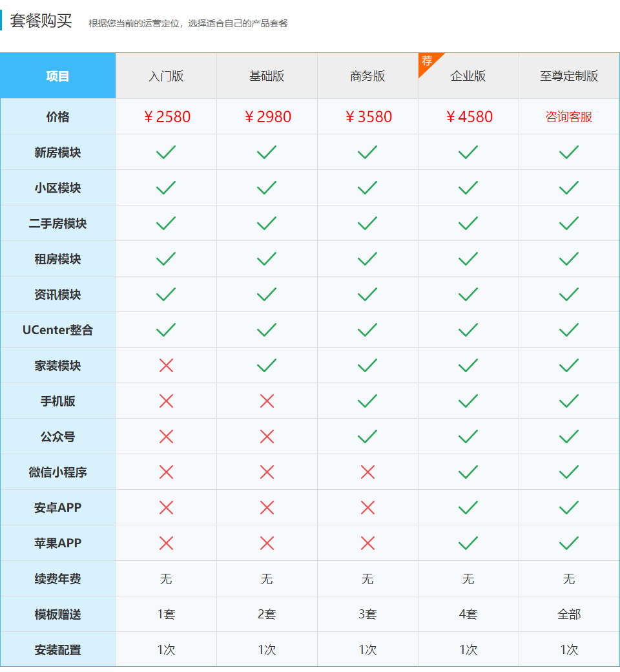Click red cross for 微信小程序 in 商务版
This screenshot has width=620, height=672.
[x=367, y=472]
